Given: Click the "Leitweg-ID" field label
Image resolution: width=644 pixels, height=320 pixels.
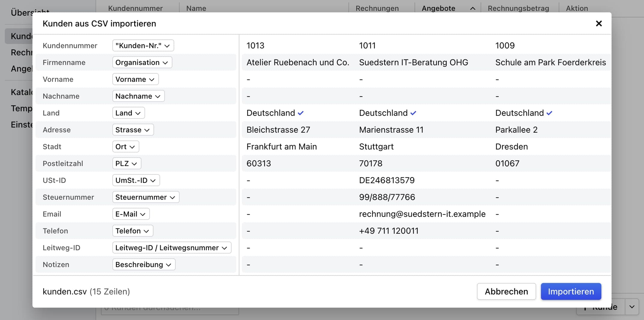Looking at the screenshot, I should coord(61,248).
